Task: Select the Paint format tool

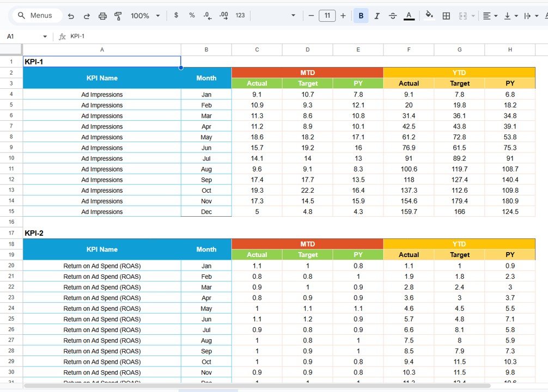Action: 118,15
